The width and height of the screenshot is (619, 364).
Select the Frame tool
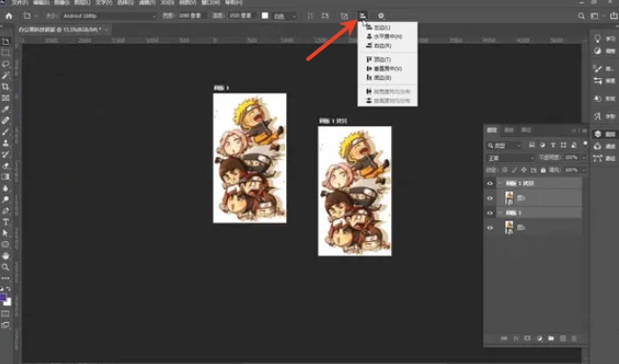(x=6, y=98)
